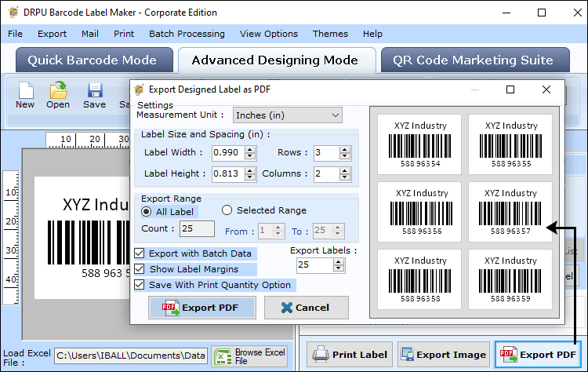Click the Open folder icon

58,90
